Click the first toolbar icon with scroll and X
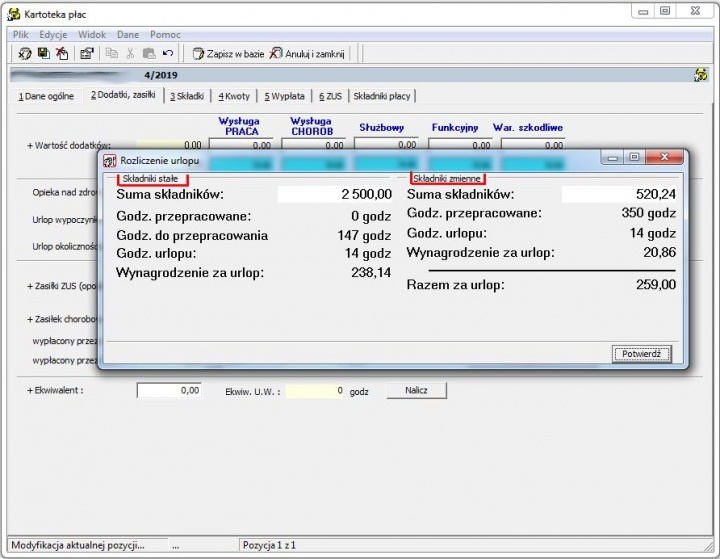720x559 pixels. 24,54
